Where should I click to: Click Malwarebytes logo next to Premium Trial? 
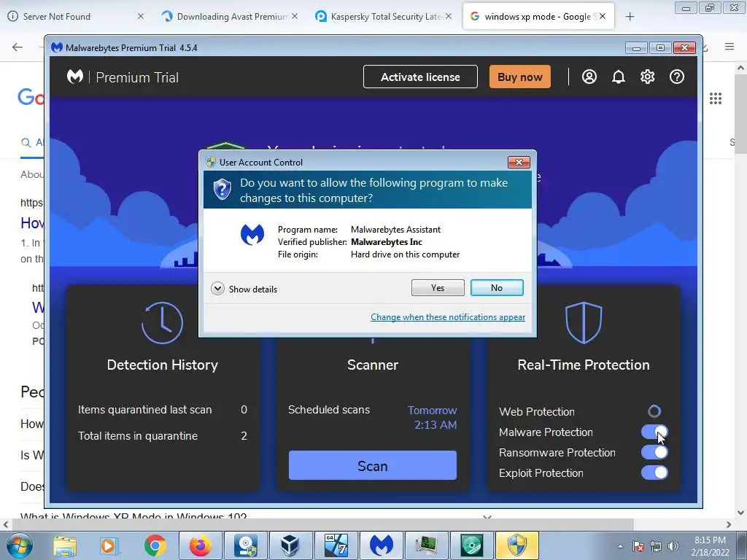[x=75, y=77]
